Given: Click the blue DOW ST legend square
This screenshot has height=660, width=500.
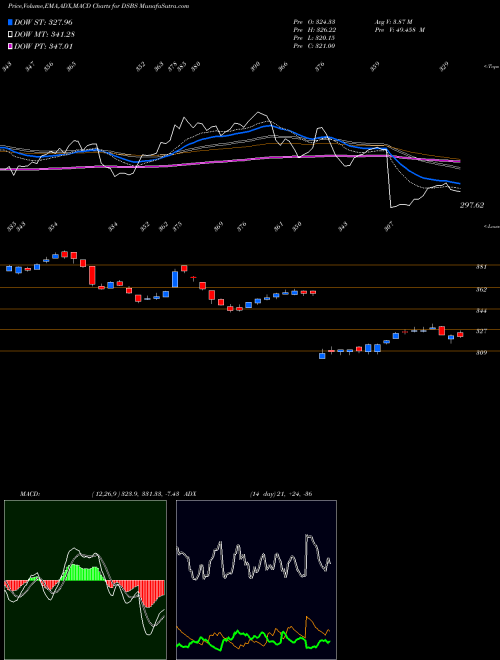Looking at the screenshot, I should click(10, 22).
